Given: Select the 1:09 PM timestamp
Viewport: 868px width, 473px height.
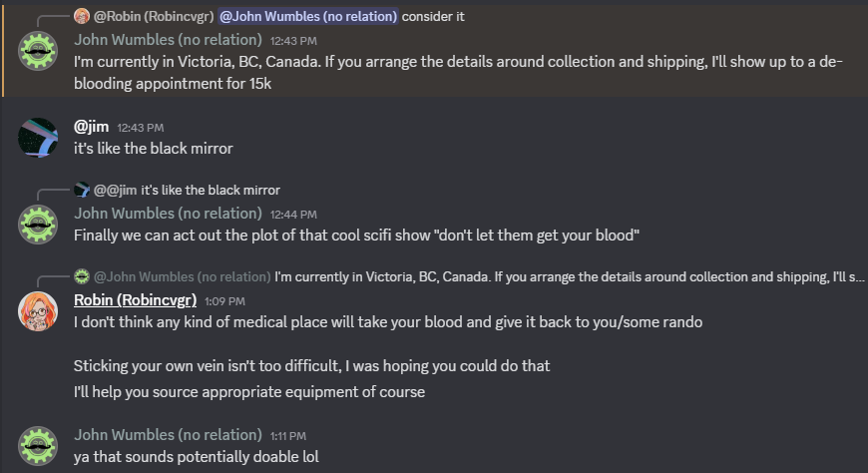Looking at the screenshot, I should pos(224,301).
